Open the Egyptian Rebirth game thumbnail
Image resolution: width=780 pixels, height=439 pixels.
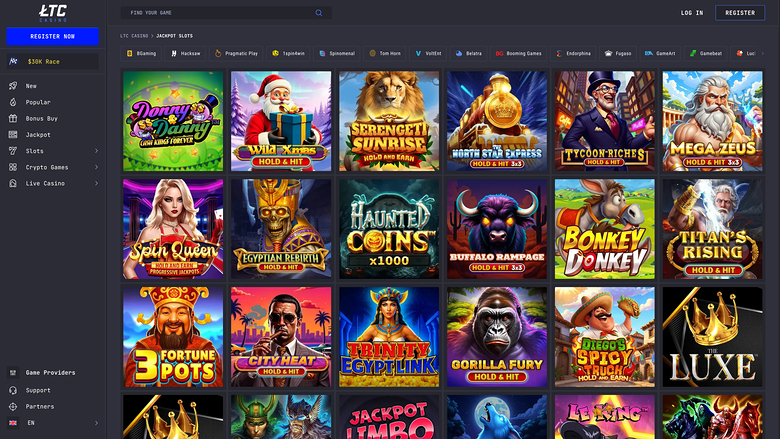pos(281,229)
